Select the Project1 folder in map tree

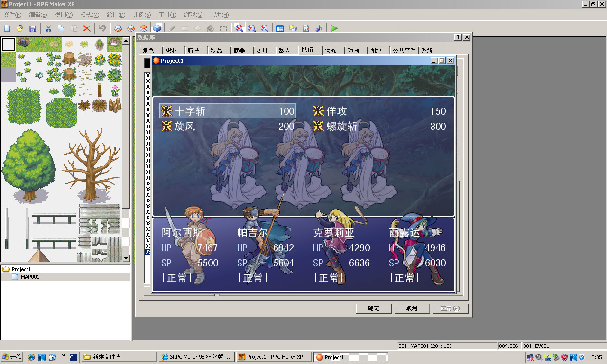point(21,269)
